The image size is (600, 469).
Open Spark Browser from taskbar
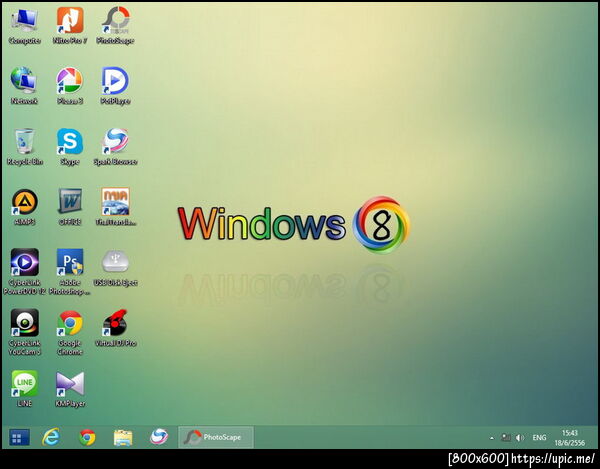point(159,437)
